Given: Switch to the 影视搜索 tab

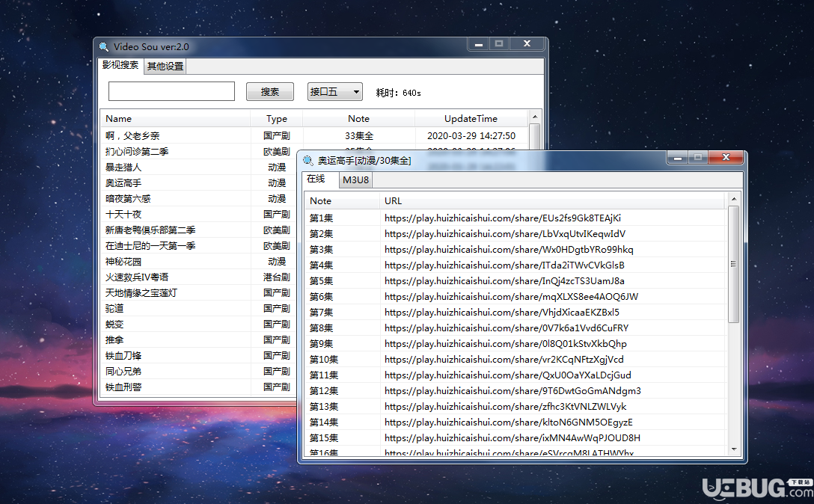Looking at the screenshot, I should pyautogui.click(x=120, y=65).
